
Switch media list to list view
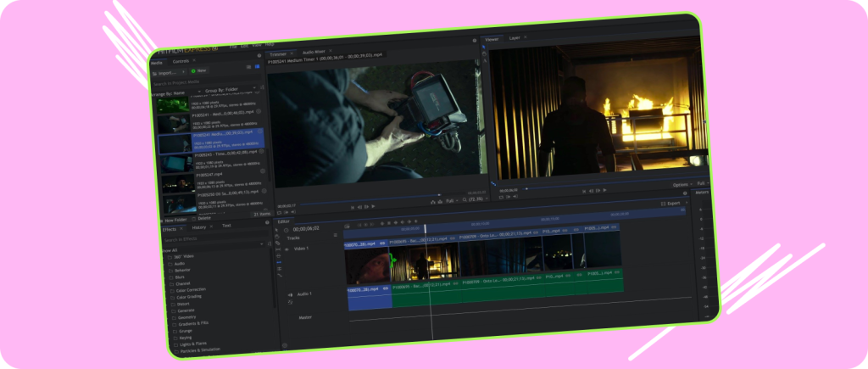(249, 66)
